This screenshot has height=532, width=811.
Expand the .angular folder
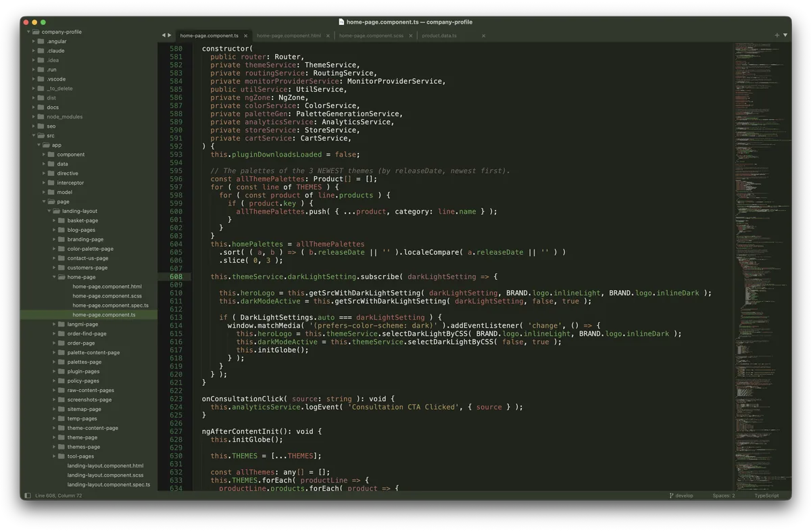(33, 41)
